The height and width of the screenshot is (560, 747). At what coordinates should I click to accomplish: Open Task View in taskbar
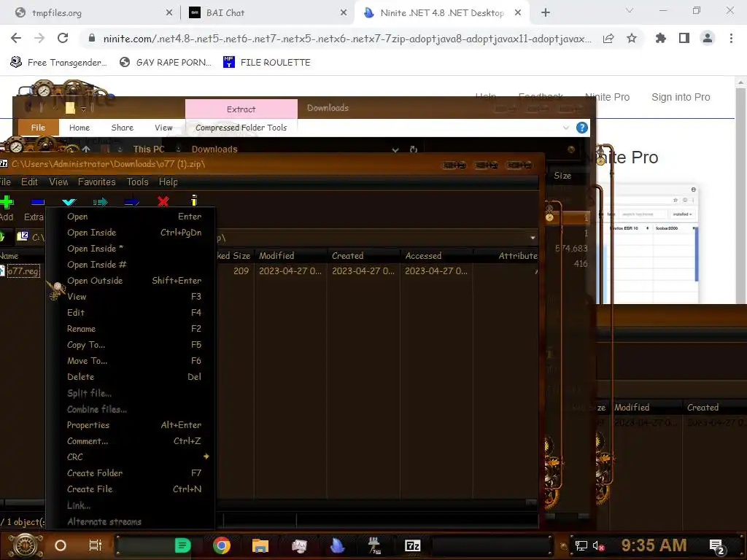96,545
